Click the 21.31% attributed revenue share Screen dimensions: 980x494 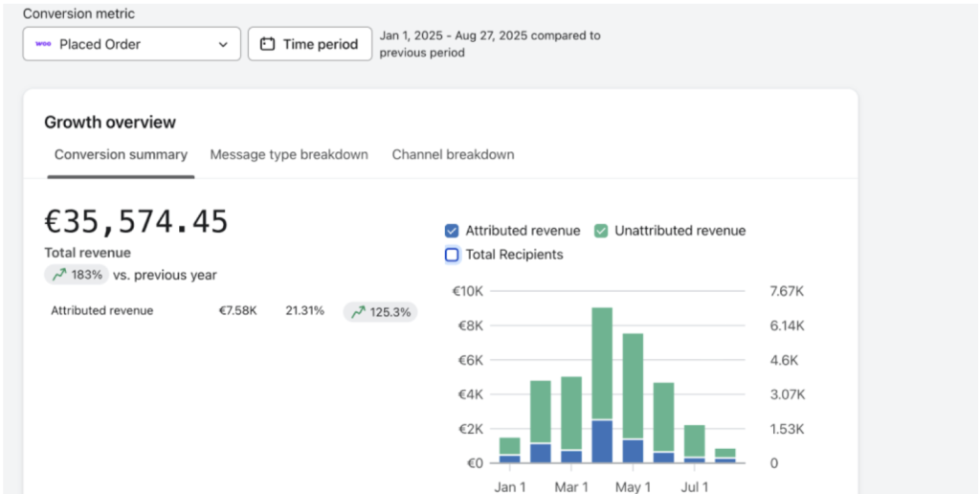(x=304, y=311)
